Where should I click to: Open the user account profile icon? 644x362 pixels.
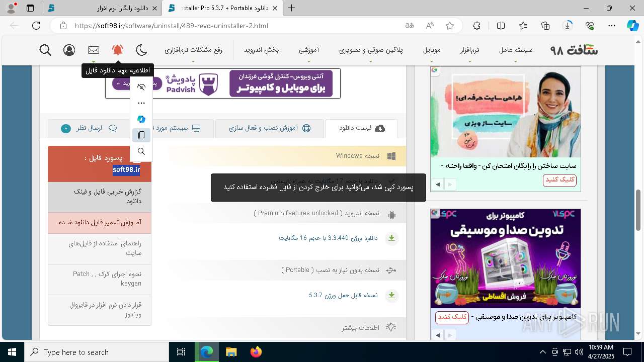69,50
